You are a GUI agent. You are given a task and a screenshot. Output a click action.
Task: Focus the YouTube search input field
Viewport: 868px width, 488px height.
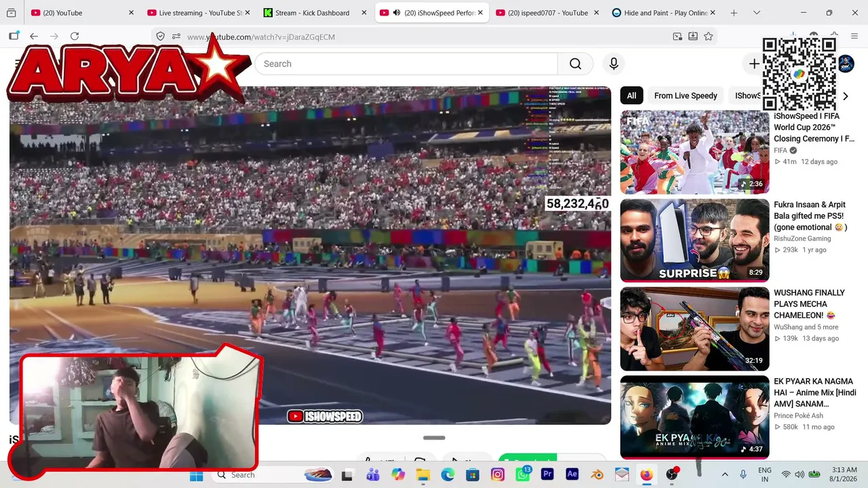point(406,64)
